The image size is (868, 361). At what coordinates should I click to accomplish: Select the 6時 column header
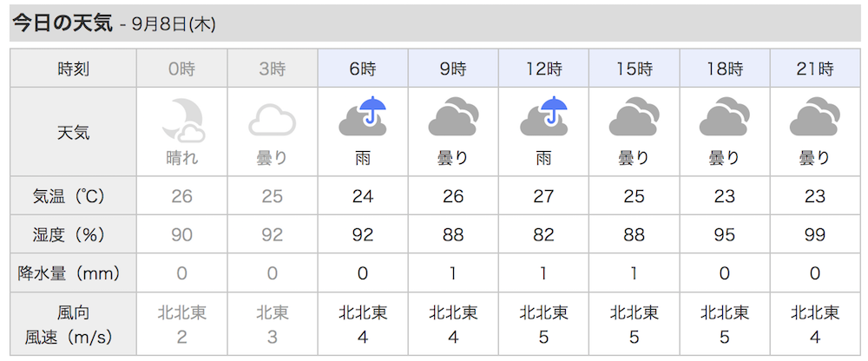pos(363,69)
